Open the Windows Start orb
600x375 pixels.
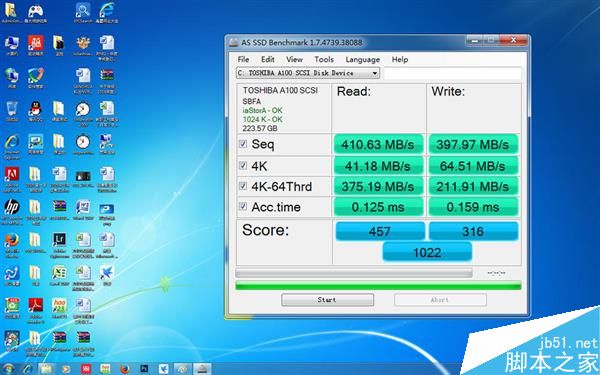(8, 369)
